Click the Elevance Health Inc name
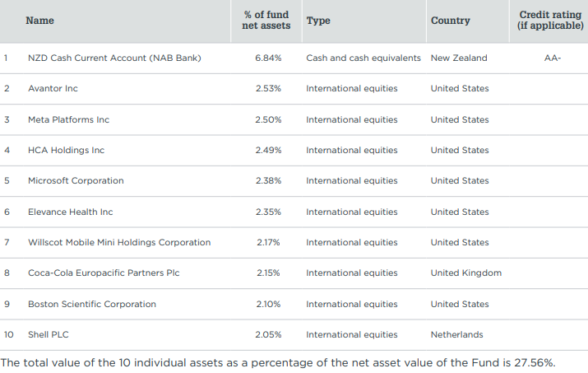Viewport: 588px width, 373px height. [x=70, y=212]
